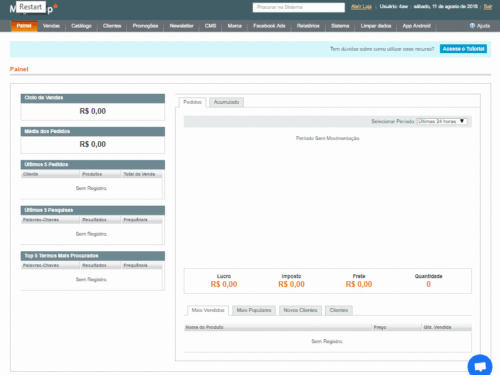The image size is (500, 375).
Task: Click the Restart button overlay
Action: [x=31, y=7]
